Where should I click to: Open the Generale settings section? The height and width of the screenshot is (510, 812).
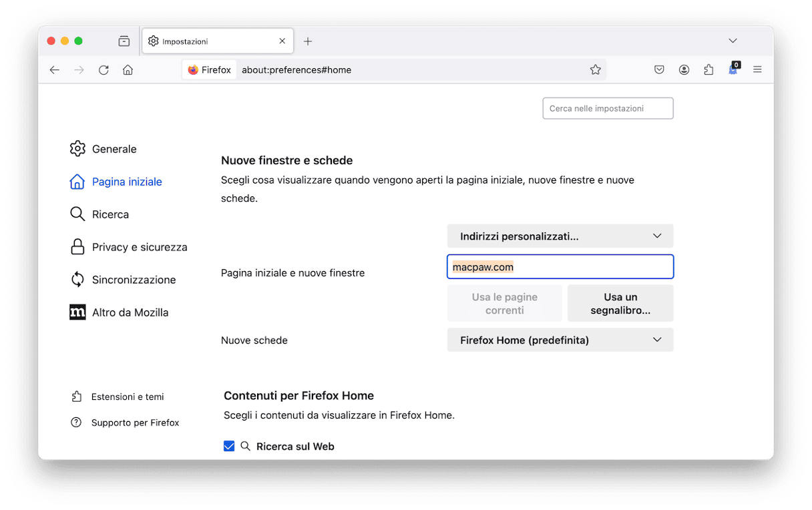click(x=104, y=149)
